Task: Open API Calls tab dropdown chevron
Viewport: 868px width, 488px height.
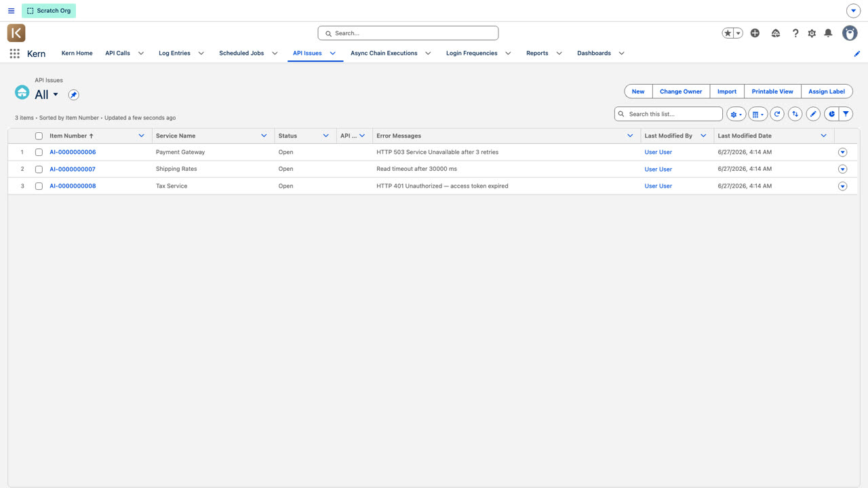Action: point(141,53)
